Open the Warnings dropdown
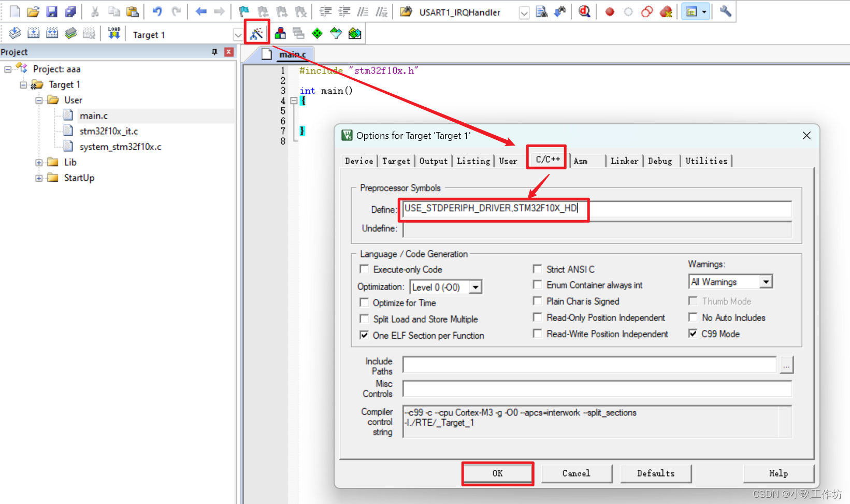 tap(766, 282)
